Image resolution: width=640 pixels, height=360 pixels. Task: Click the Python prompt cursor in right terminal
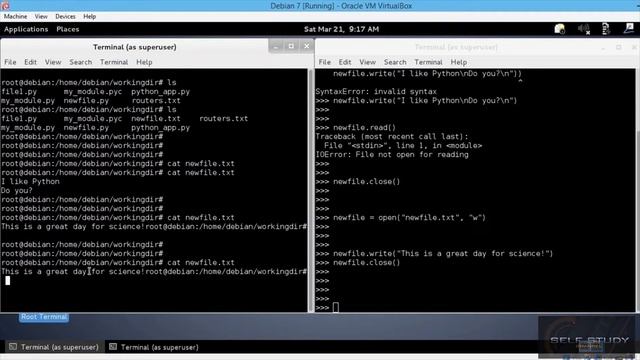[336, 307]
